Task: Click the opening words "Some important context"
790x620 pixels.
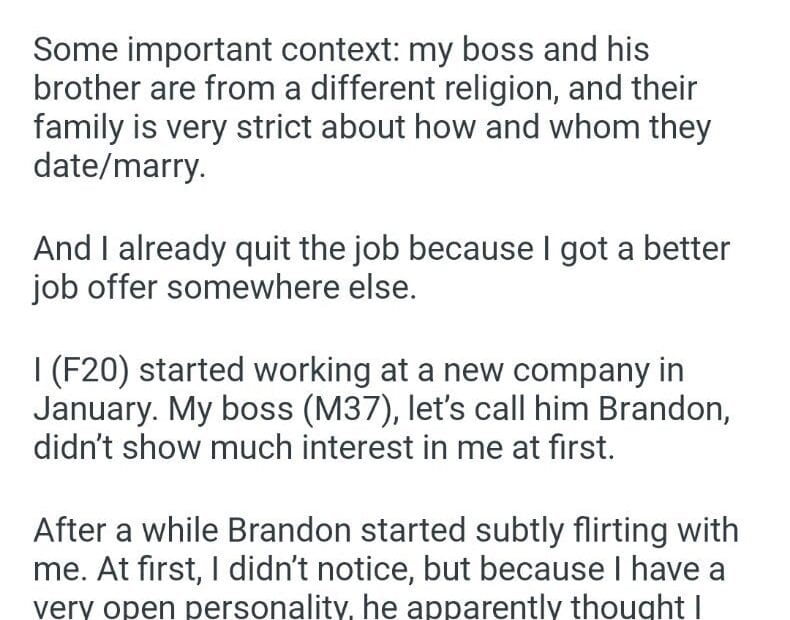Action: pyautogui.click(x=176, y=48)
